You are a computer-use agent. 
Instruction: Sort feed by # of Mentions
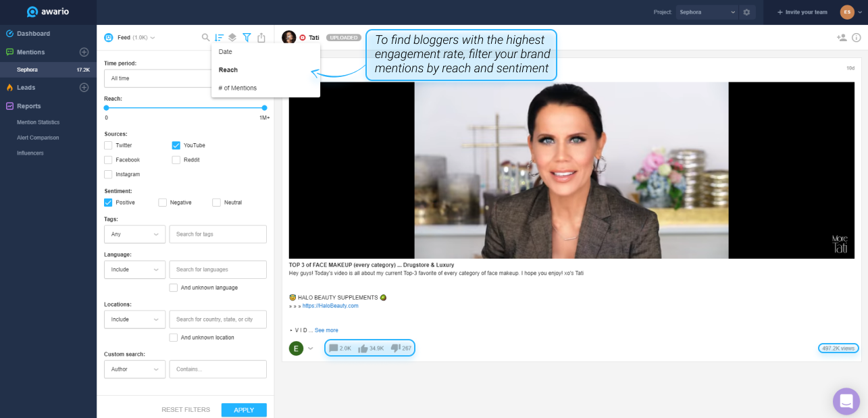[x=265, y=88]
